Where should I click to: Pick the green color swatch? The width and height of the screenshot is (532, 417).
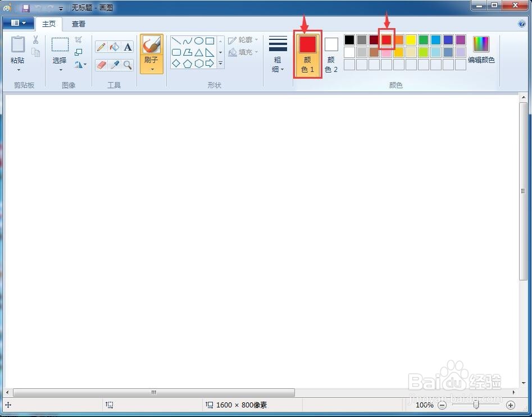coord(424,40)
